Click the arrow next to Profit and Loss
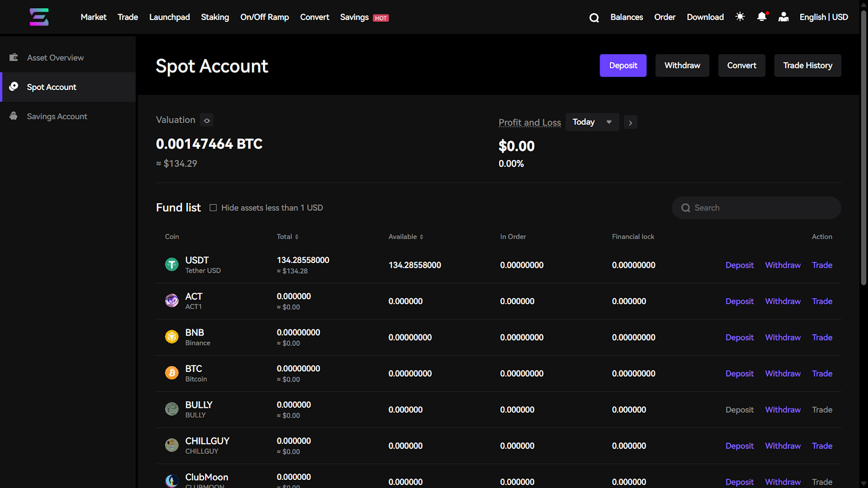The width and height of the screenshot is (868, 488). tap(630, 123)
